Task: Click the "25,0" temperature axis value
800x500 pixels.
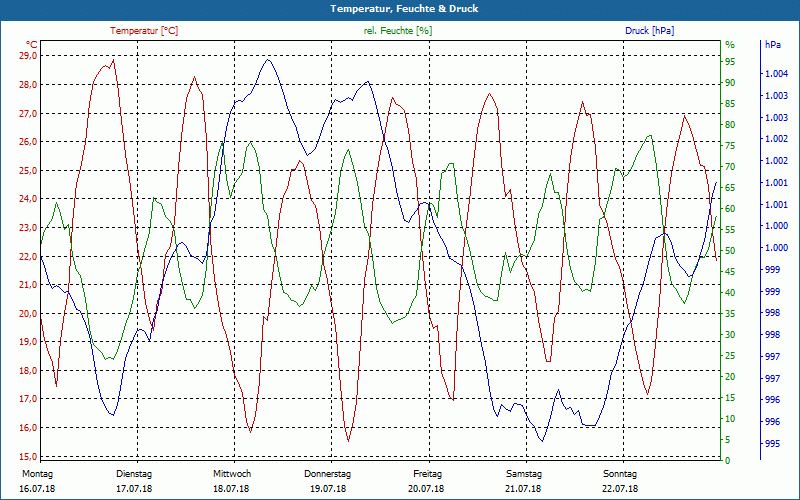Action: (28, 170)
